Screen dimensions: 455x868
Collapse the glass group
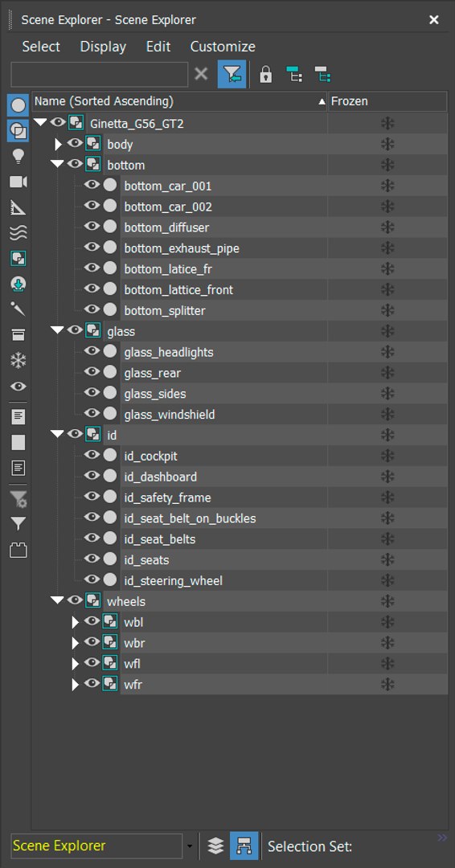point(58,330)
